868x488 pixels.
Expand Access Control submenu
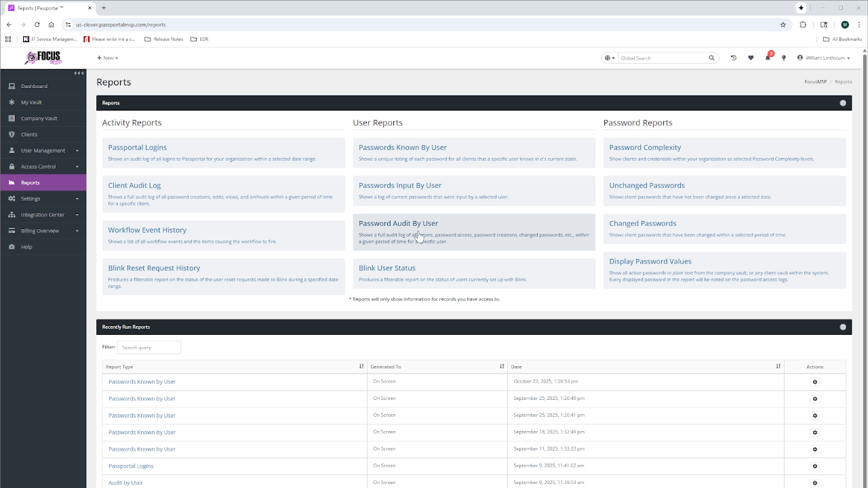click(x=43, y=167)
